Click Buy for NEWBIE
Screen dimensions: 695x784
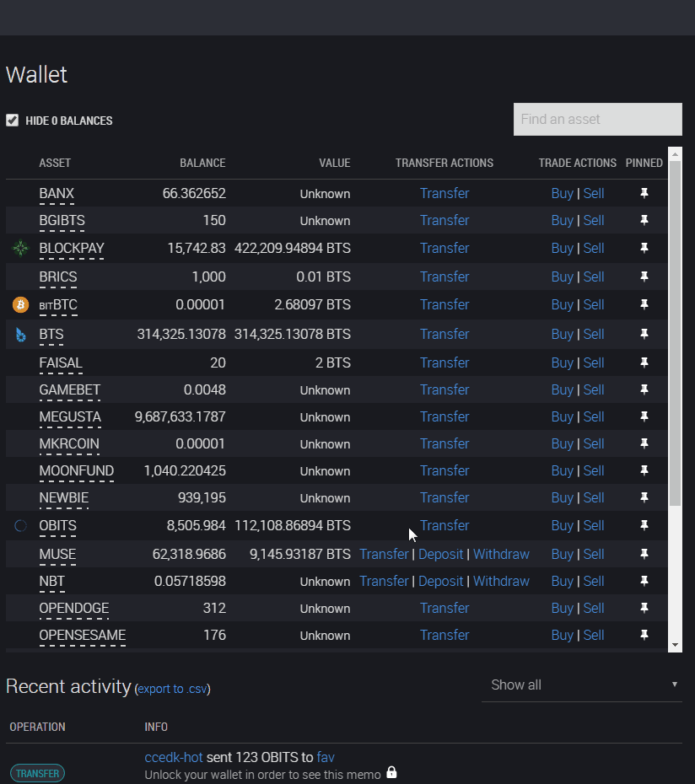(x=562, y=498)
